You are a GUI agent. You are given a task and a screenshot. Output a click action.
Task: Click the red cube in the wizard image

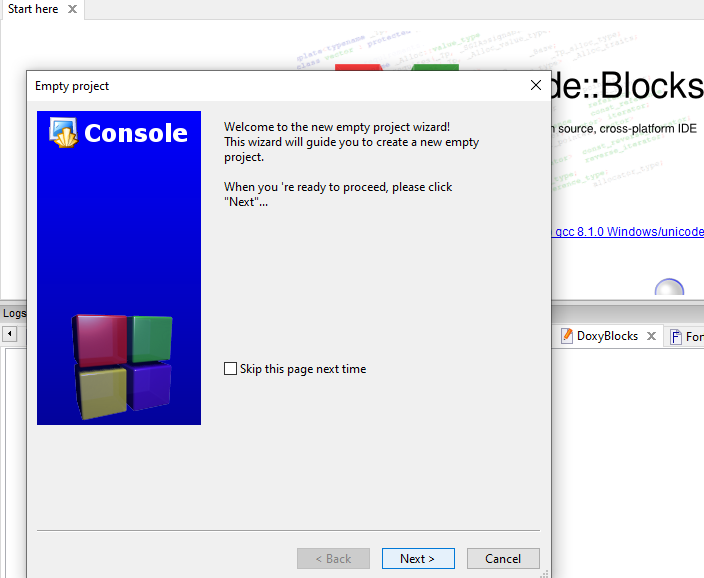(x=100, y=340)
